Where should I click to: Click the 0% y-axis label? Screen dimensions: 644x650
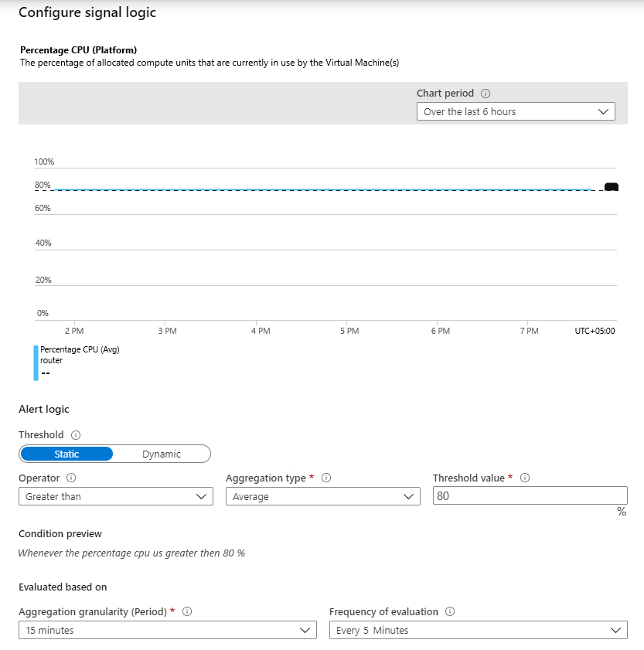43,313
